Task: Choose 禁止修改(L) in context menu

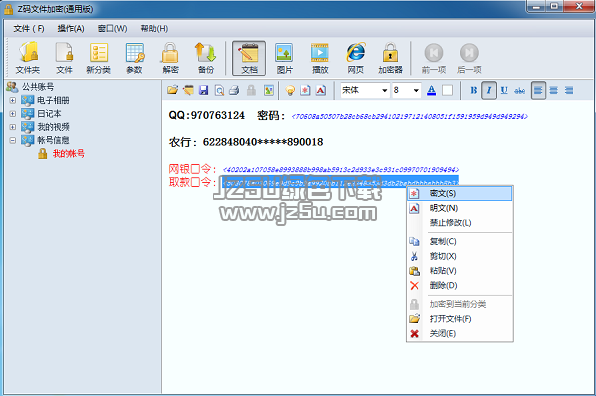Action: [460, 223]
